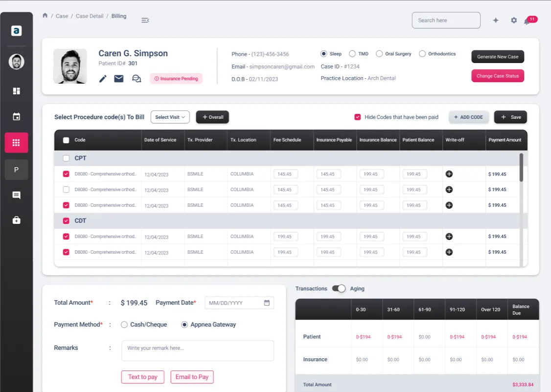551x392 pixels.
Task: Select the highlighted grid icon in sidebar
Action: tap(16, 143)
